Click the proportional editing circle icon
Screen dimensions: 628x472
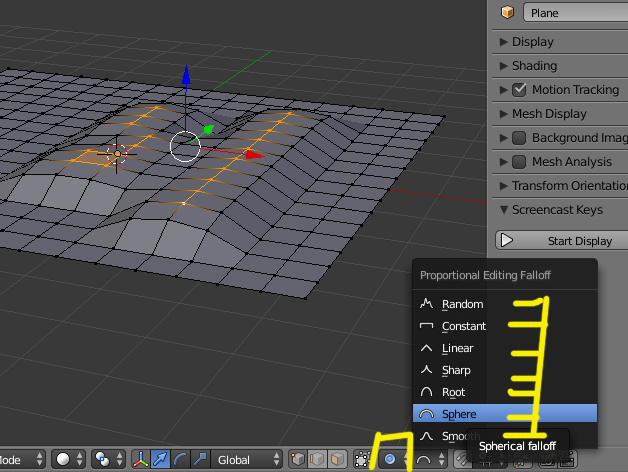point(390,460)
